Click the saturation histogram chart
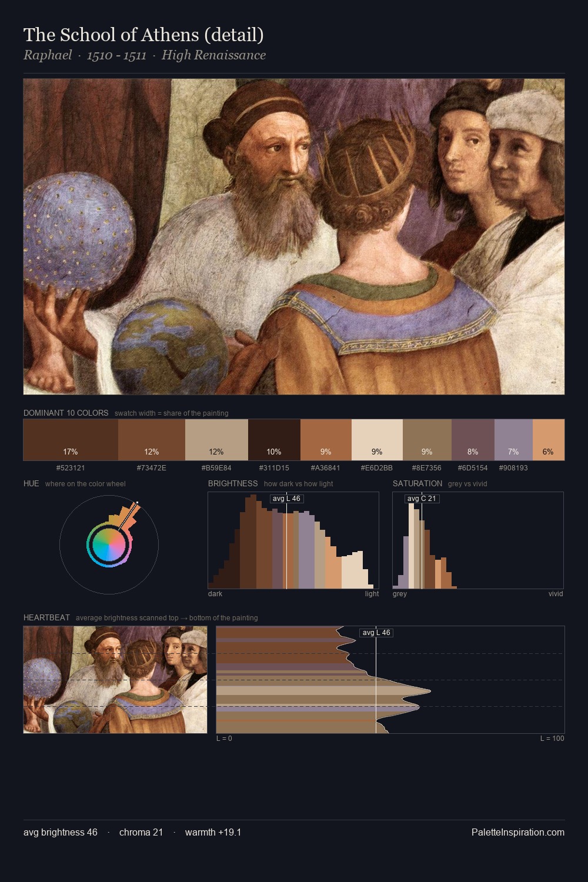 click(478, 540)
